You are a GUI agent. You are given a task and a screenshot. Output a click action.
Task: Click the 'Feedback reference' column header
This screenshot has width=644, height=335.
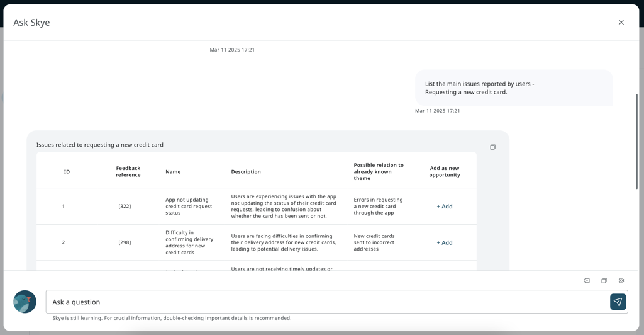point(128,171)
